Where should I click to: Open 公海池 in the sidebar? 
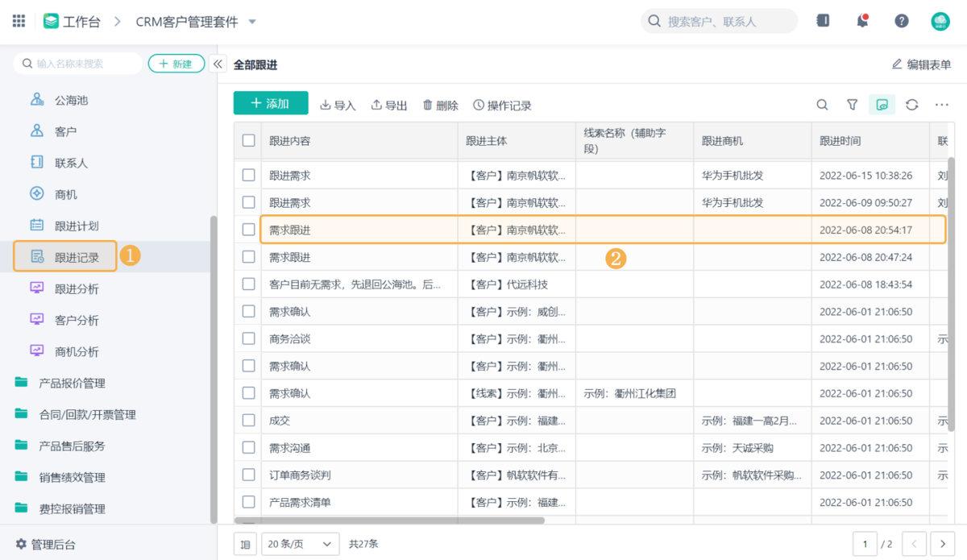71,100
